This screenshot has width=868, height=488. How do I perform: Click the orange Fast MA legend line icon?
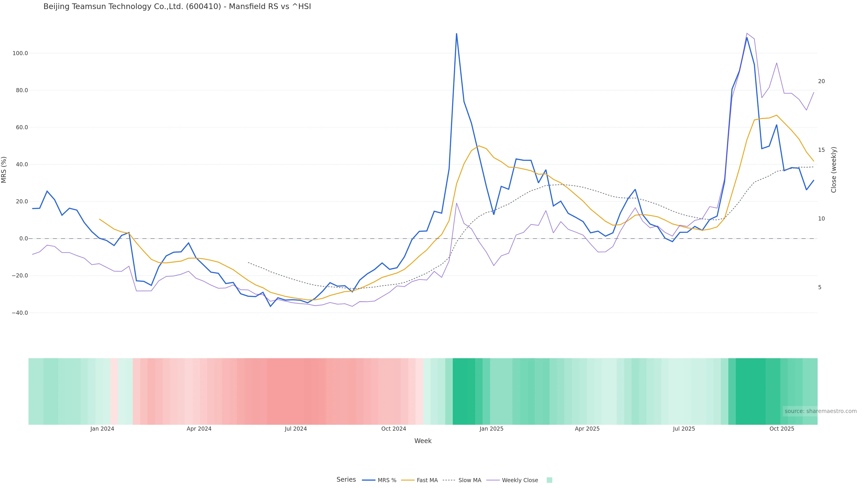tap(408, 480)
